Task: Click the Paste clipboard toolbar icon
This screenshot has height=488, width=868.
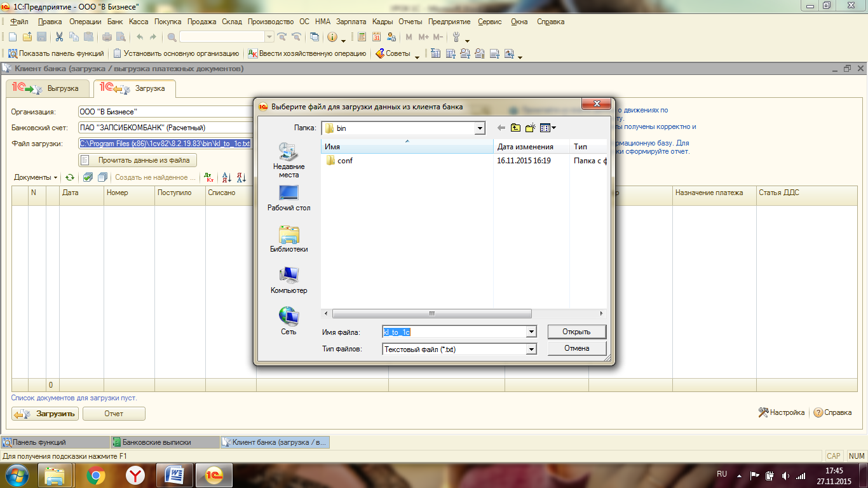Action: pos(88,37)
